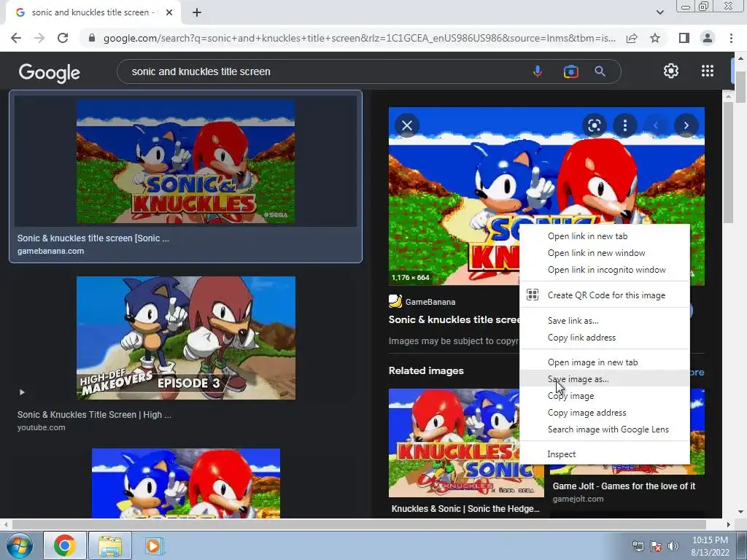Open Game Jolt - Games for the love of it

(624, 486)
